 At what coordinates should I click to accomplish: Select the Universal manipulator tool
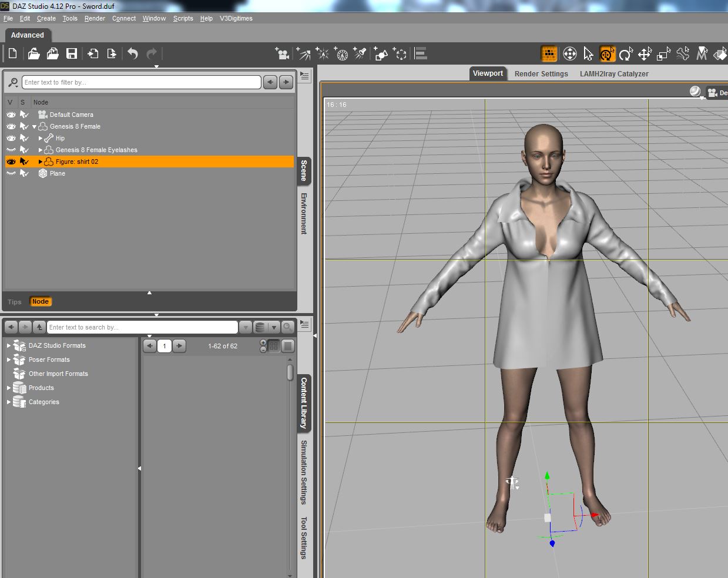(x=607, y=54)
